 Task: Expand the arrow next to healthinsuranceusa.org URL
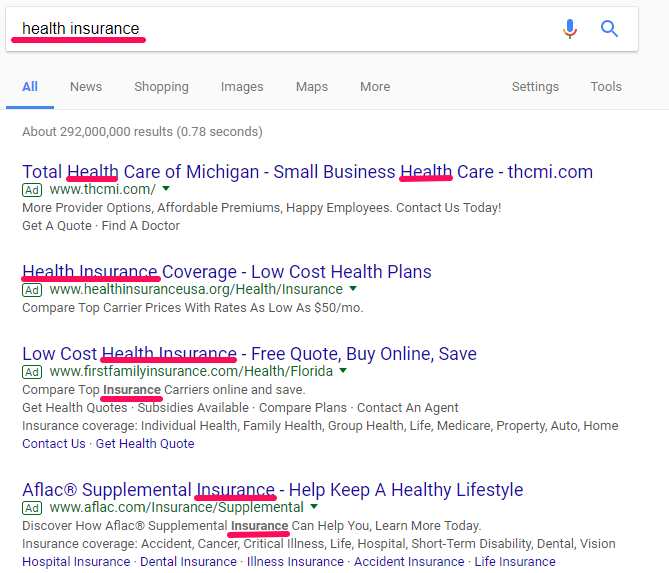point(353,289)
